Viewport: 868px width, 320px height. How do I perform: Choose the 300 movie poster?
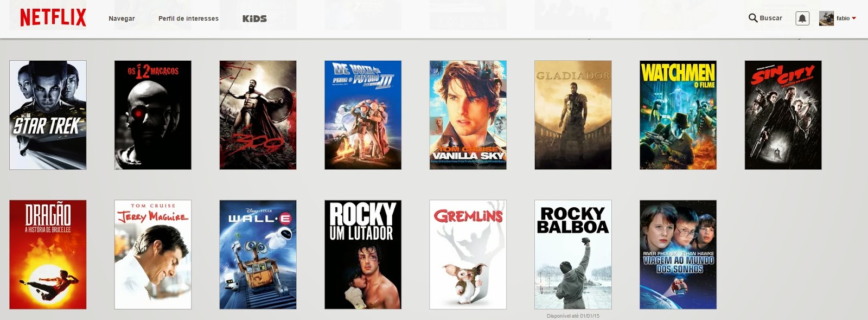[258, 115]
